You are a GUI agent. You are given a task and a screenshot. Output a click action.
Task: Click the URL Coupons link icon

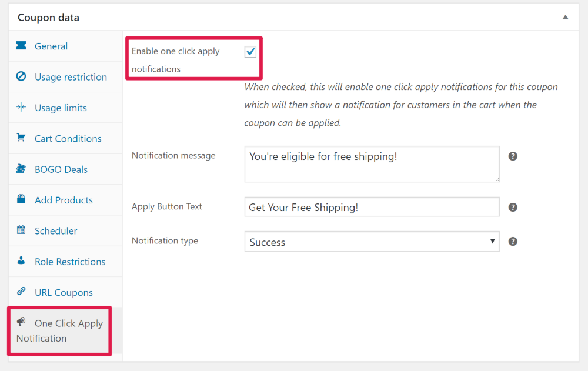pos(21,291)
